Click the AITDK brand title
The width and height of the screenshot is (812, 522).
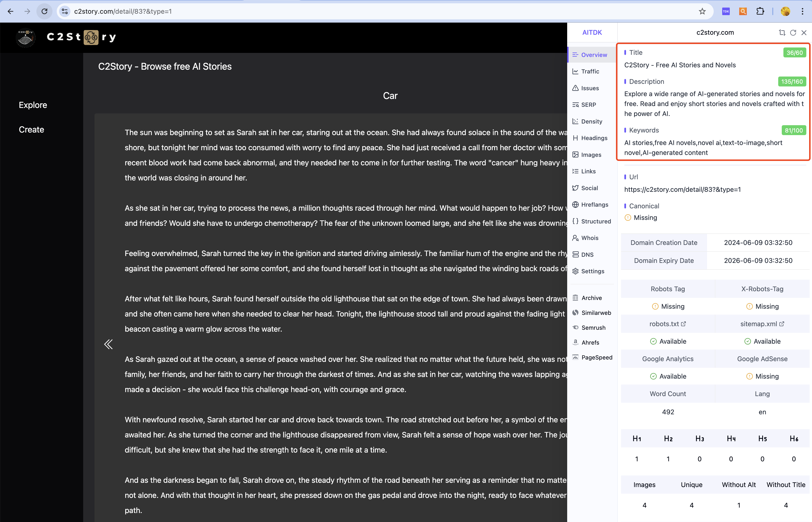(x=592, y=33)
